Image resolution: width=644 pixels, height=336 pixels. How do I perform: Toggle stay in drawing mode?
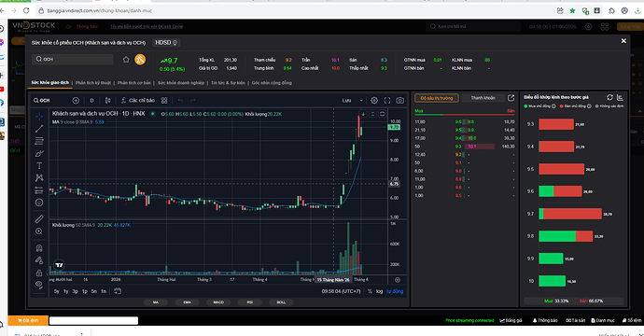tap(39, 260)
